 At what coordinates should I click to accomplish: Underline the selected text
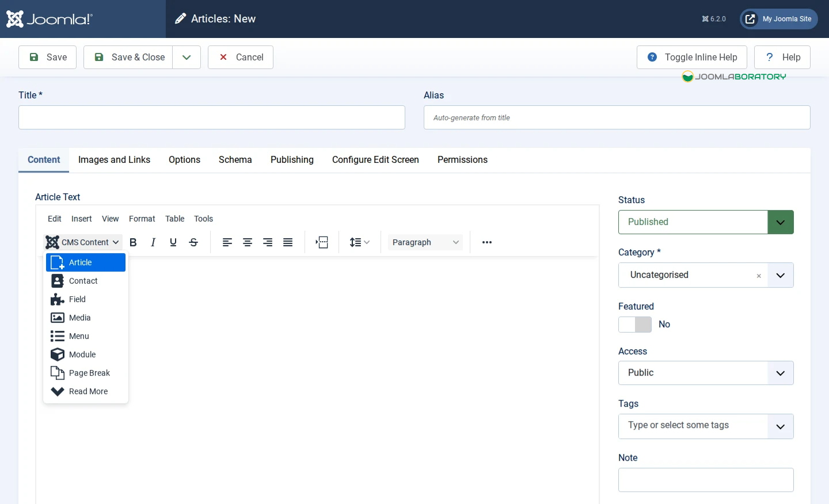173,242
